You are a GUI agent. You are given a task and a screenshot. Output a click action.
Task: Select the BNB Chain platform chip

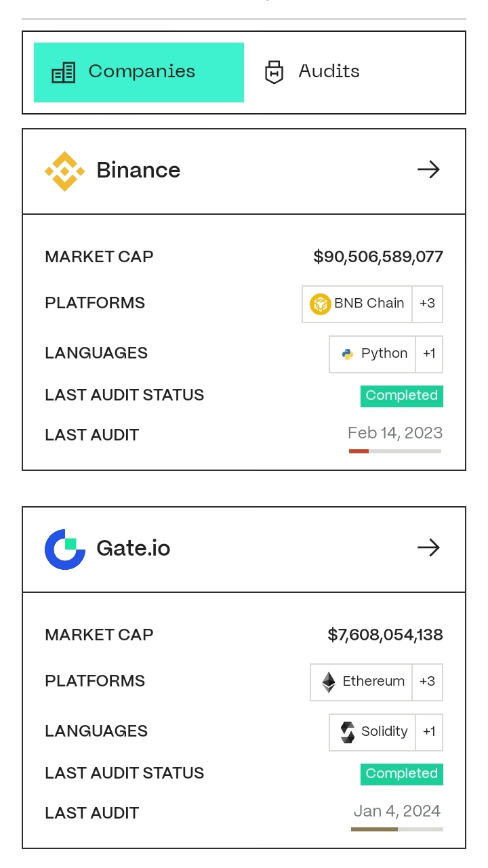click(357, 304)
